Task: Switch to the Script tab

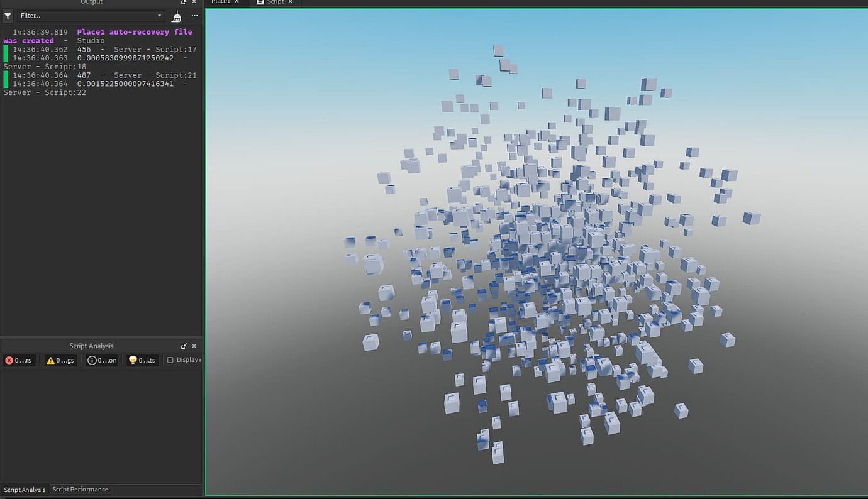Action: pyautogui.click(x=275, y=2)
